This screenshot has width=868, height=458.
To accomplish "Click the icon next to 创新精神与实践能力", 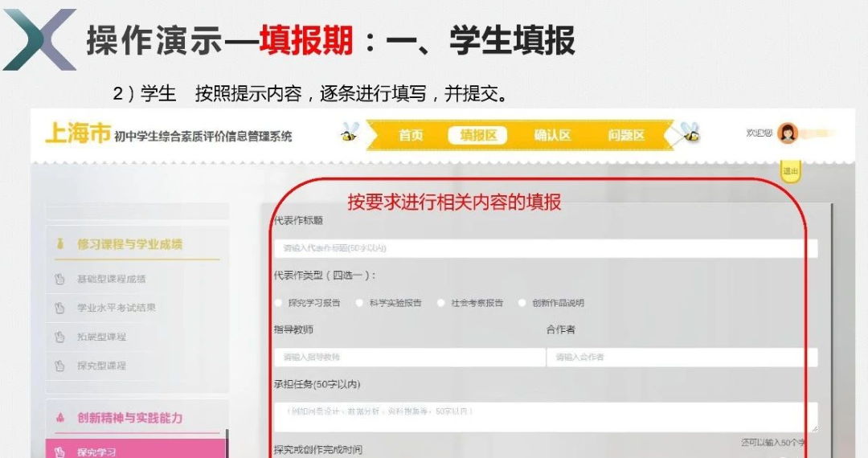I will [60, 418].
